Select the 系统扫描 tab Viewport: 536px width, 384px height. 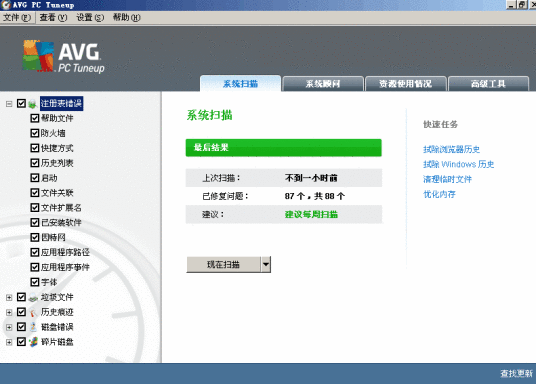pyautogui.click(x=240, y=83)
